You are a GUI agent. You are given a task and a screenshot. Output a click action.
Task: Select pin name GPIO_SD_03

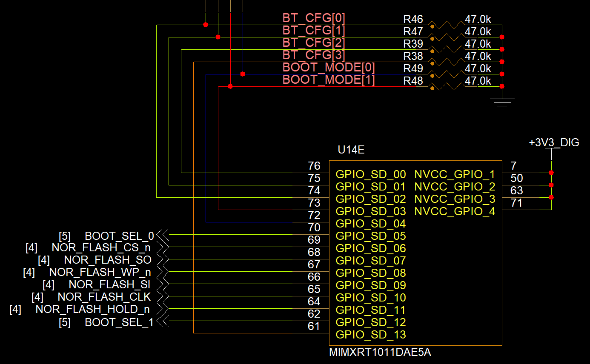click(371, 211)
